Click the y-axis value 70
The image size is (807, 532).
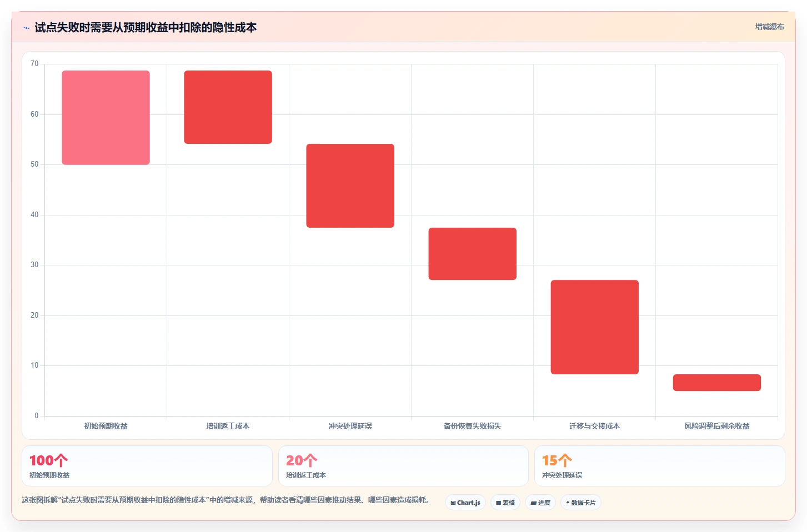pyautogui.click(x=34, y=64)
